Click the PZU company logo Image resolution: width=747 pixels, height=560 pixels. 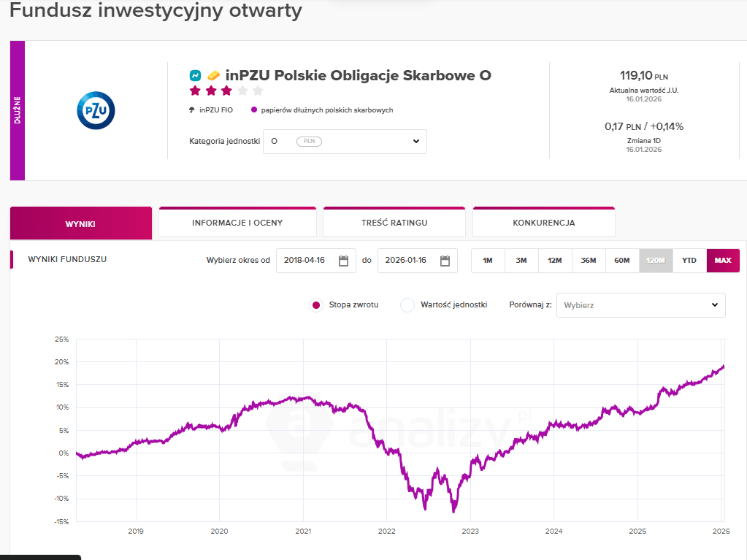tap(96, 110)
